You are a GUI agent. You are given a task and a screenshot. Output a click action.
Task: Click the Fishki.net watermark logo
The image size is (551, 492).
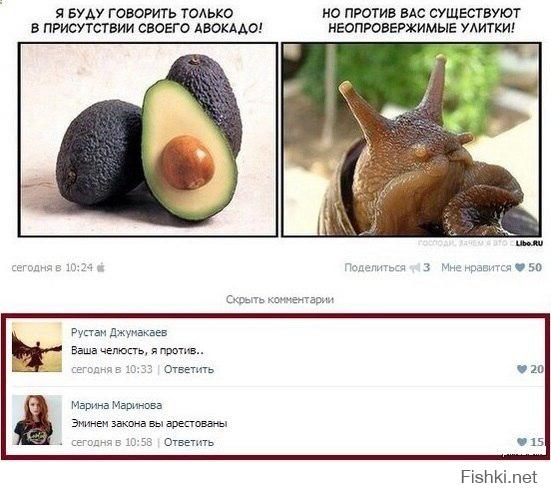499,477
